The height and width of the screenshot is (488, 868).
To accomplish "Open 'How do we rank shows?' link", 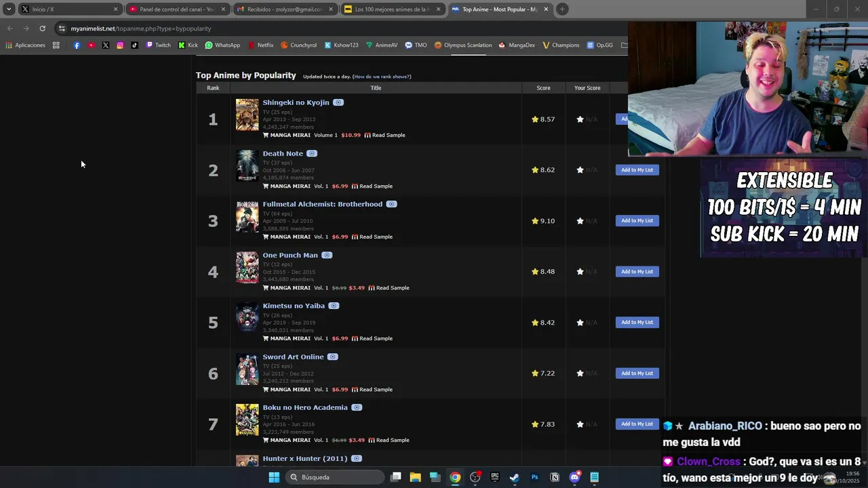I will coord(382,77).
